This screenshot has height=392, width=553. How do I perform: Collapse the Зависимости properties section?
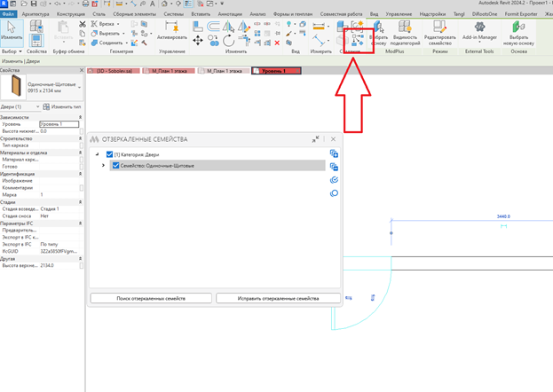point(80,117)
